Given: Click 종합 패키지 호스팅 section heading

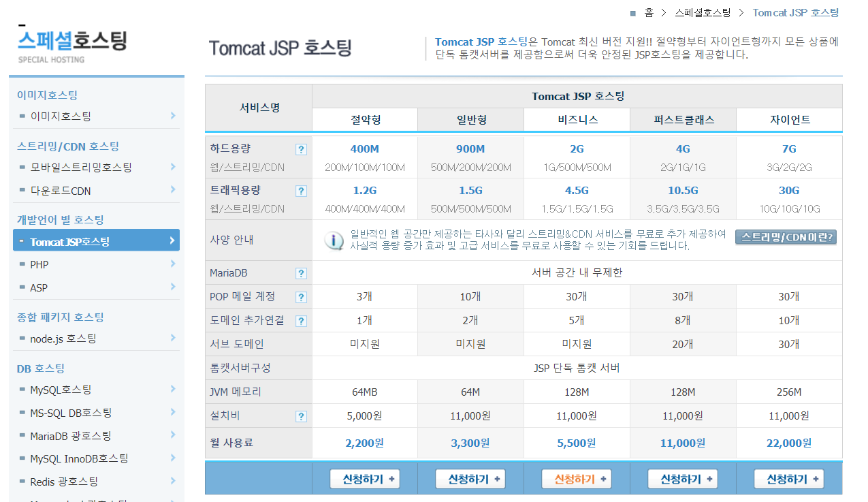Looking at the screenshot, I should click(x=61, y=317).
